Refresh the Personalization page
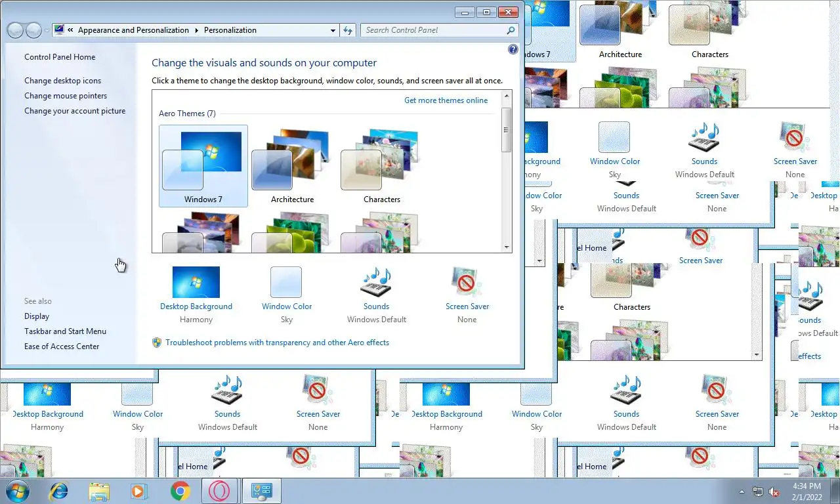The width and height of the screenshot is (840, 504). (348, 30)
